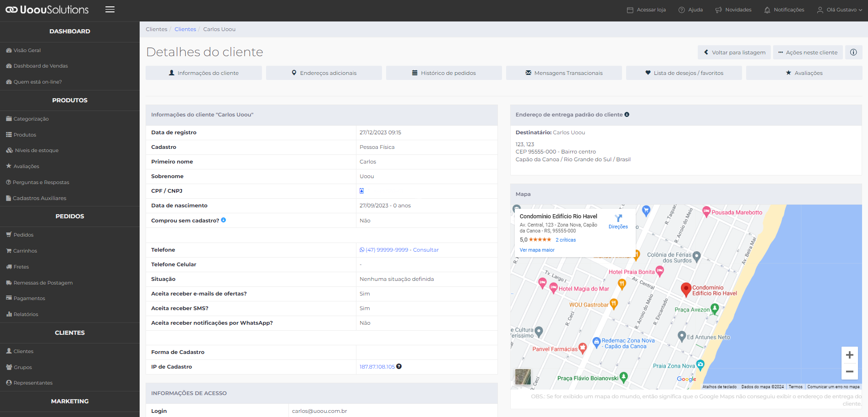Open Relatórios in sidebar
The height and width of the screenshot is (417, 868).
(22, 314)
